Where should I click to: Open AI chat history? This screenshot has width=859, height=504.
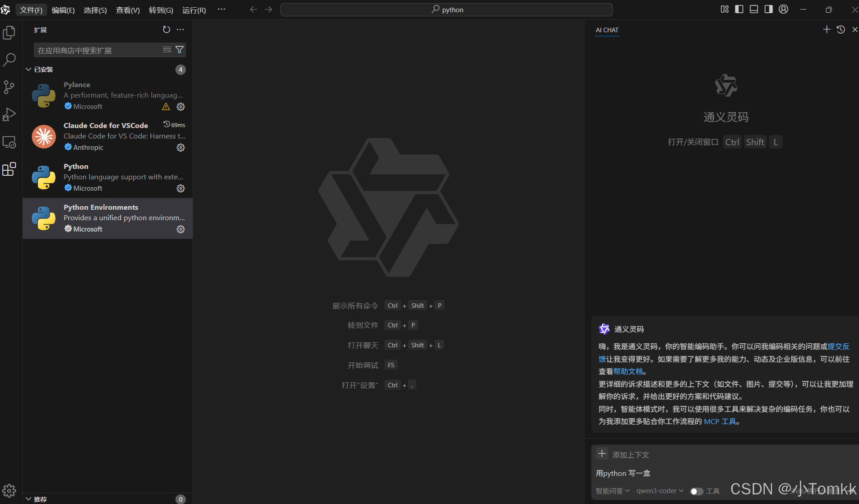[x=841, y=30]
